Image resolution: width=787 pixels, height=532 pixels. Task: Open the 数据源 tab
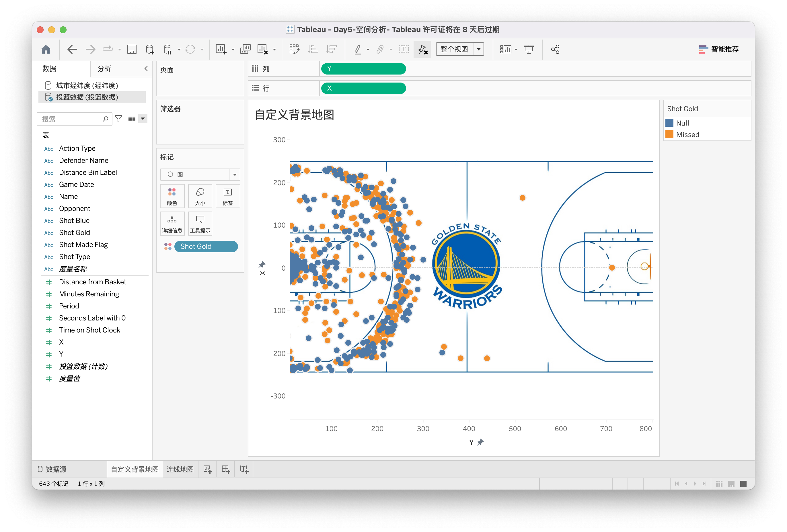tap(52, 469)
